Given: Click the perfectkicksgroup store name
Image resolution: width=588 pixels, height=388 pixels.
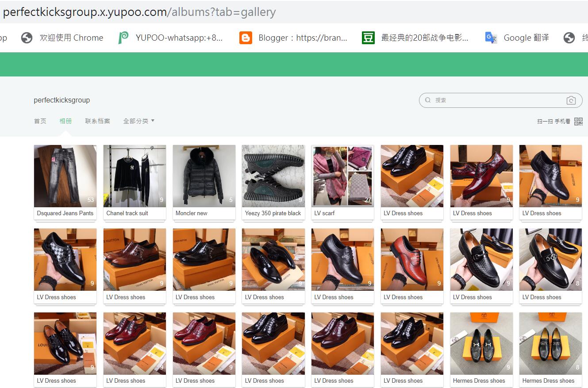Looking at the screenshot, I should (61, 100).
